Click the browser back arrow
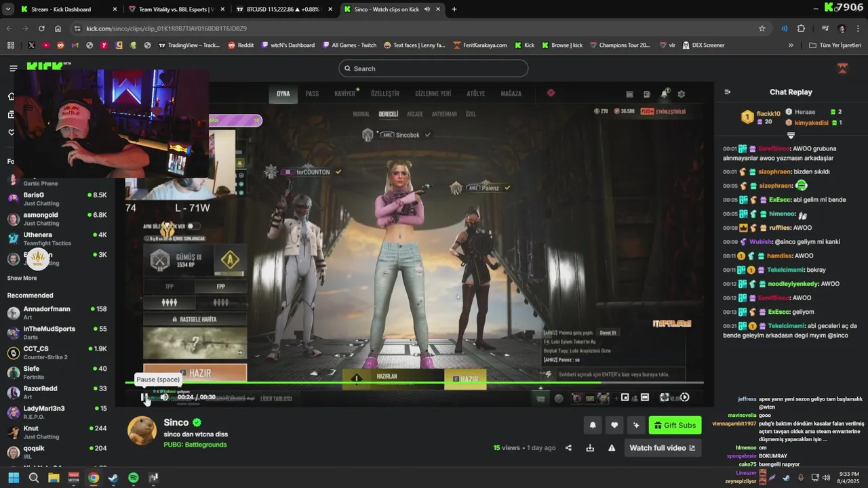Screen dimensions: 868x488 [9, 28]
